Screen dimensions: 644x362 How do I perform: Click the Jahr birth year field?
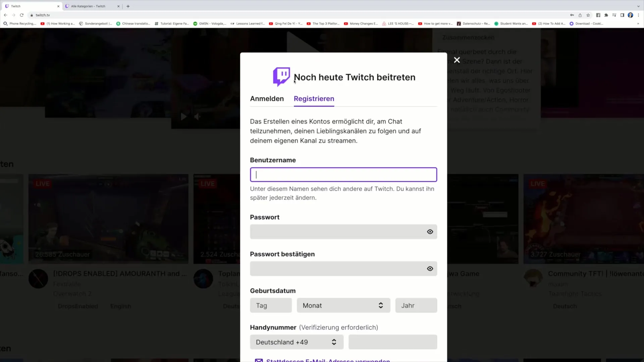[416, 305]
